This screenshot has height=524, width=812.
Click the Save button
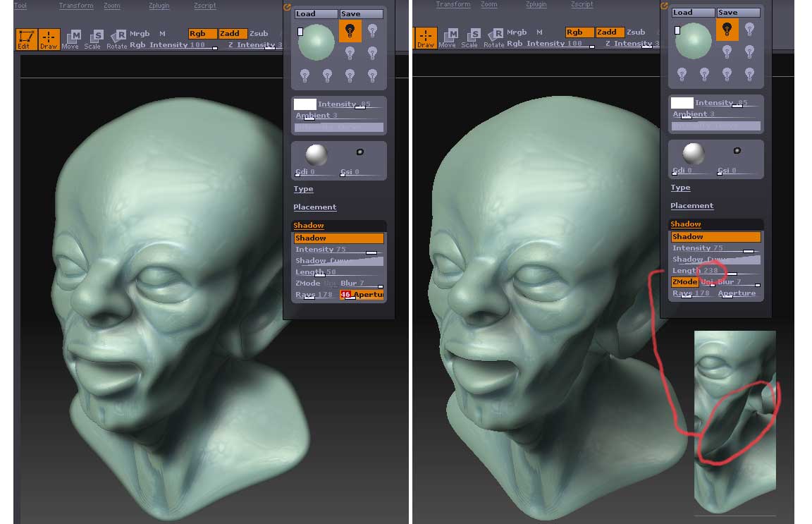[x=361, y=13]
